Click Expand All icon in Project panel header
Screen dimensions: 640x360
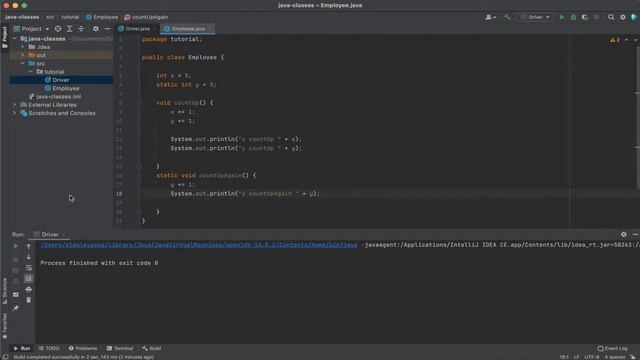[69, 29]
